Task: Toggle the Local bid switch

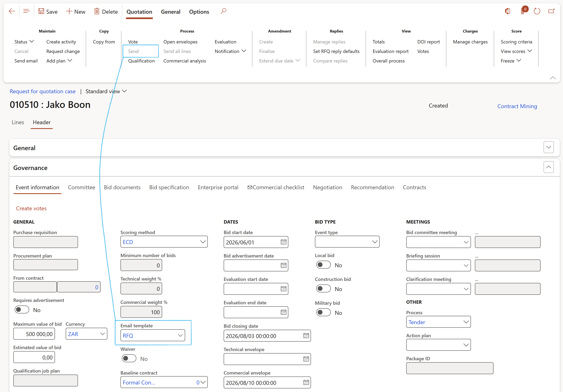Action: click(323, 265)
